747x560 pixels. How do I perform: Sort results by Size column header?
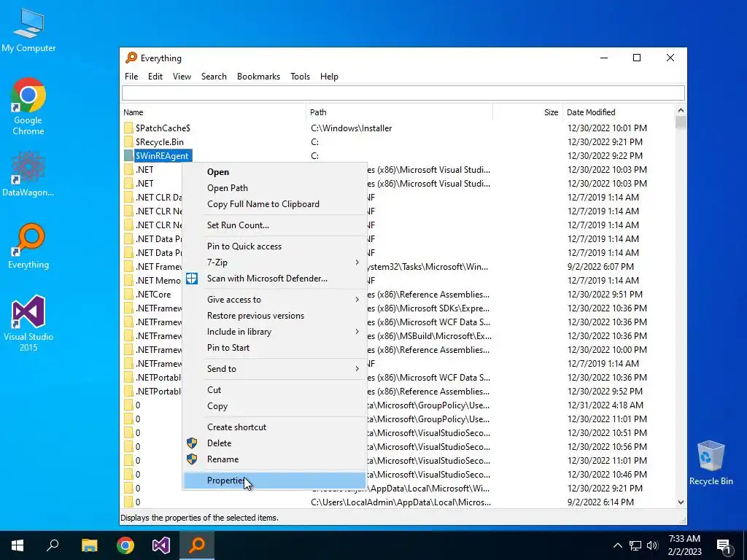pyautogui.click(x=528, y=112)
